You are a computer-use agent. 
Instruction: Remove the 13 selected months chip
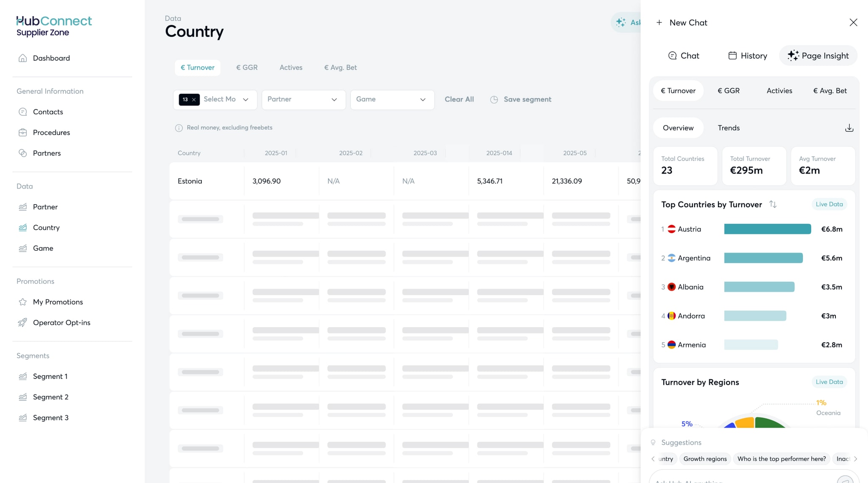click(x=194, y=100)
